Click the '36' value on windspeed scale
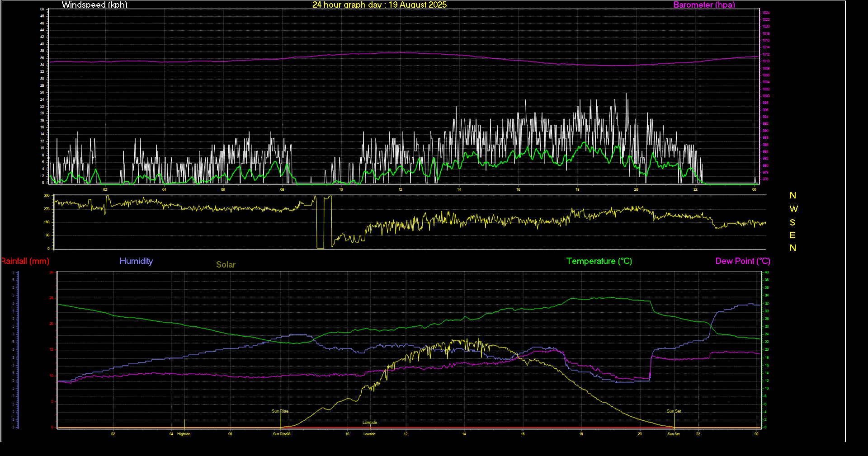The width and height of the screenshot is (868, 456). [42, 58]
